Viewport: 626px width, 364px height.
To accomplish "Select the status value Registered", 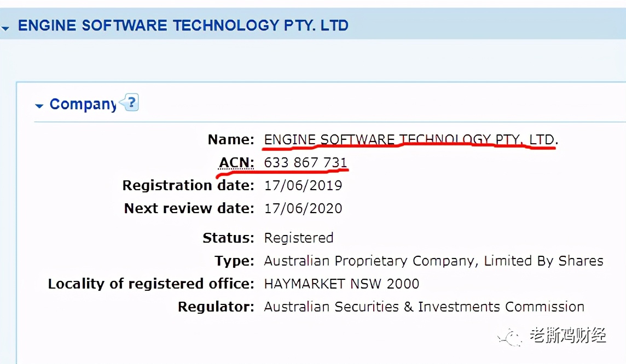I will (299, 238).
